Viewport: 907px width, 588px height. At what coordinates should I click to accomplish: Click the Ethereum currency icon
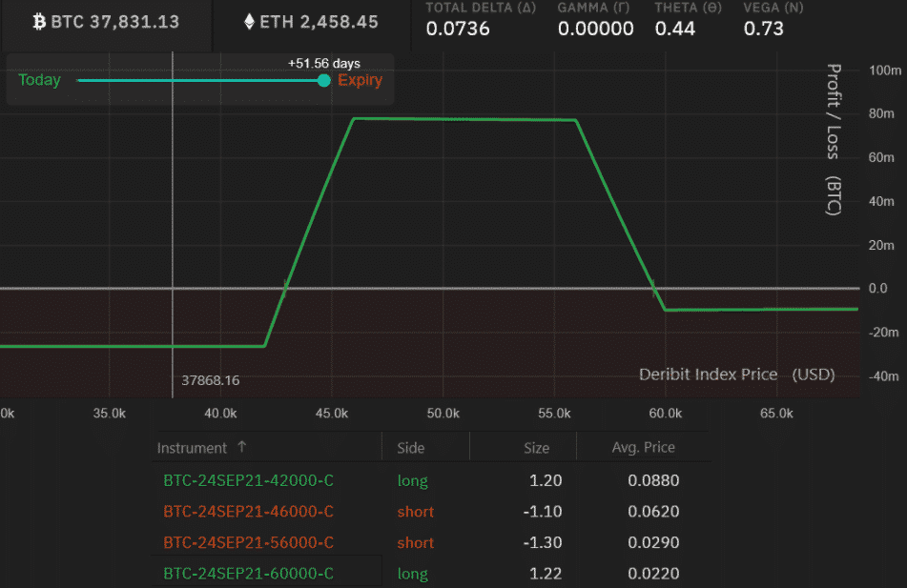pyautogui.click(x=248, y=20)
